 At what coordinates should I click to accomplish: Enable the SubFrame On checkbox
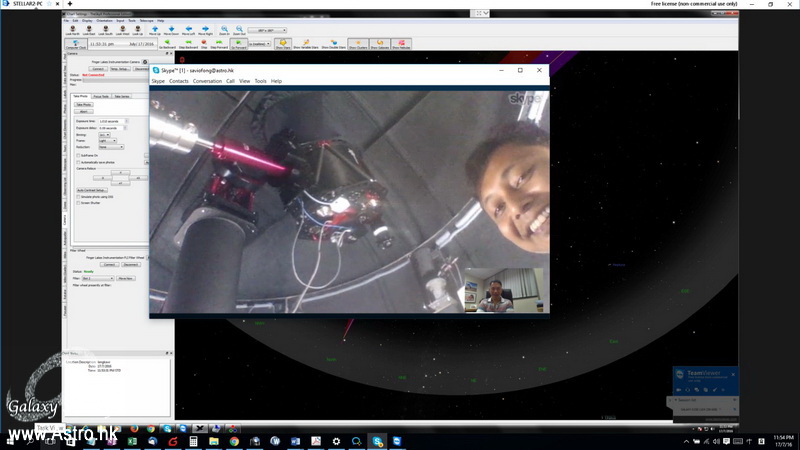coord(78,155)
